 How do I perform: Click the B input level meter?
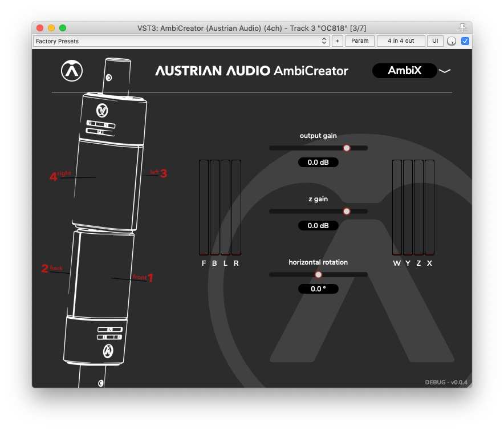[x=215, y=208]
